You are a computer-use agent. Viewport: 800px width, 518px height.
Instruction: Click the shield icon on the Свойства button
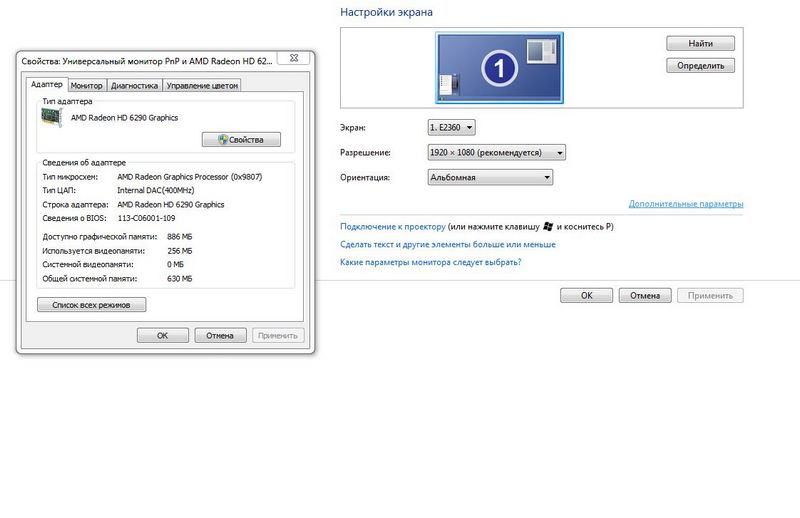coord(222,140)
